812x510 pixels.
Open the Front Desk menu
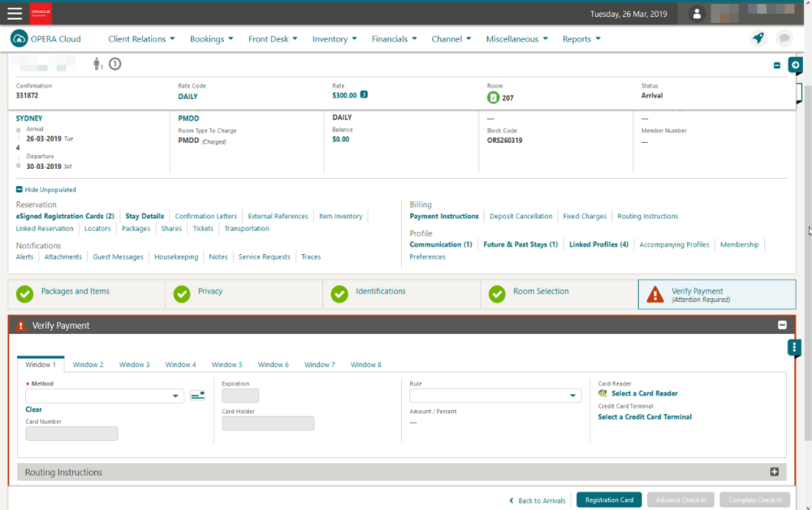[273, 39]
